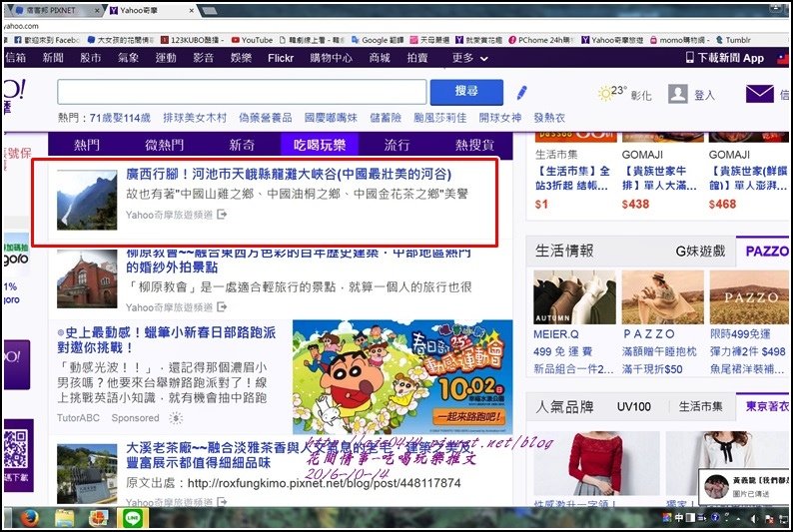The height and width of the screenshot is (532, 793).
Task: Open the 大溪老茶廠 article headline
Action: [x=299, y=455]
